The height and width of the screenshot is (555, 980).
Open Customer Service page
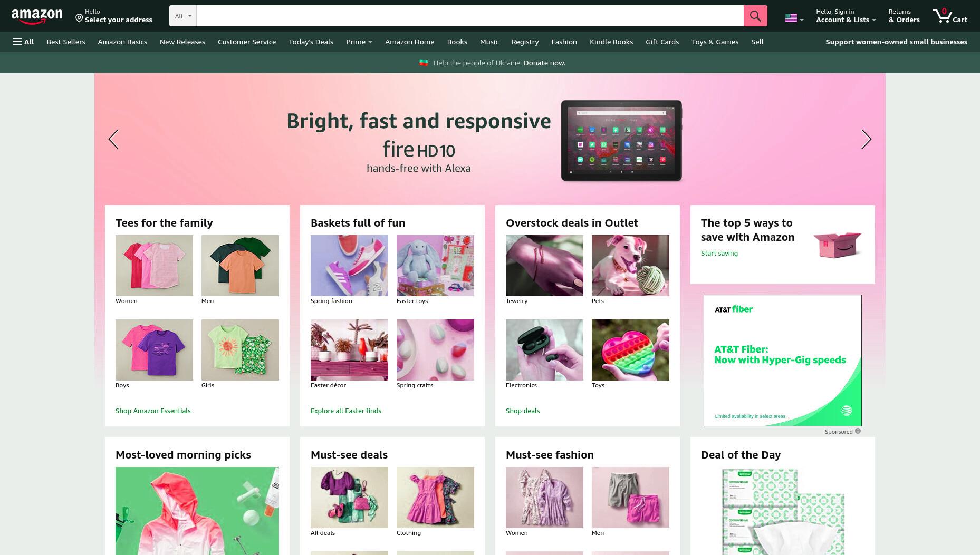click(247, 42)
